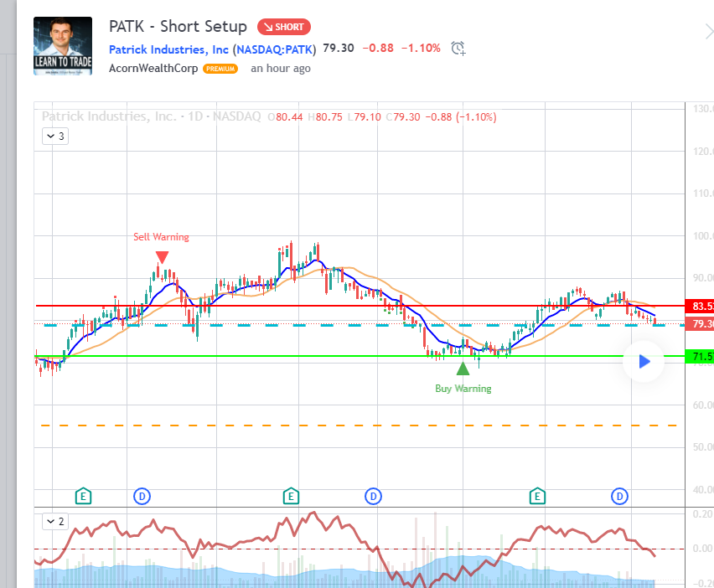Click the middle earnings E marker
The width and height of the screenshot is (714, 588).
[x=291, y=497]
